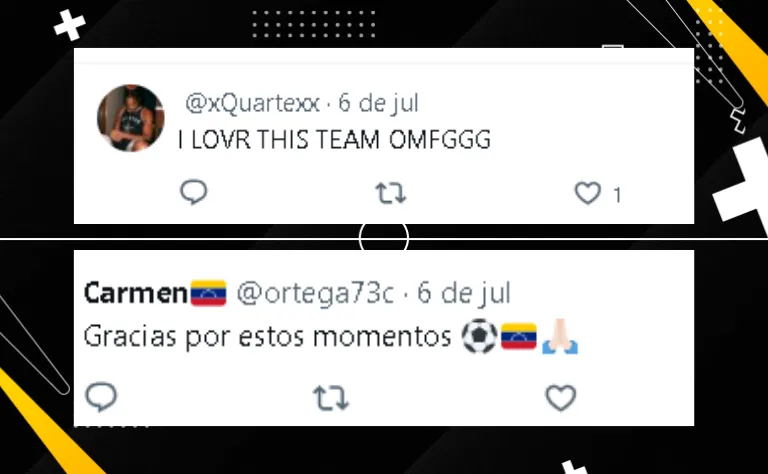768x474 pixels.
Task: Open the @ortega73c handle
Action: tap(315, 293)
